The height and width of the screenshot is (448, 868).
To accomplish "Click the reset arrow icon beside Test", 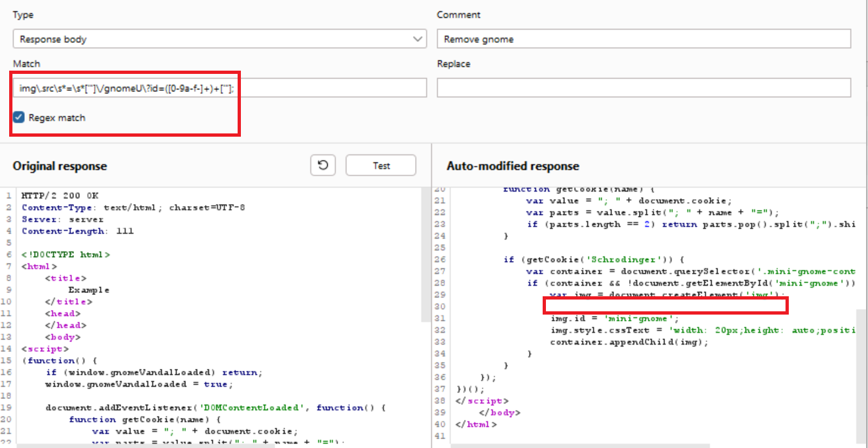I will pos(323,165).
